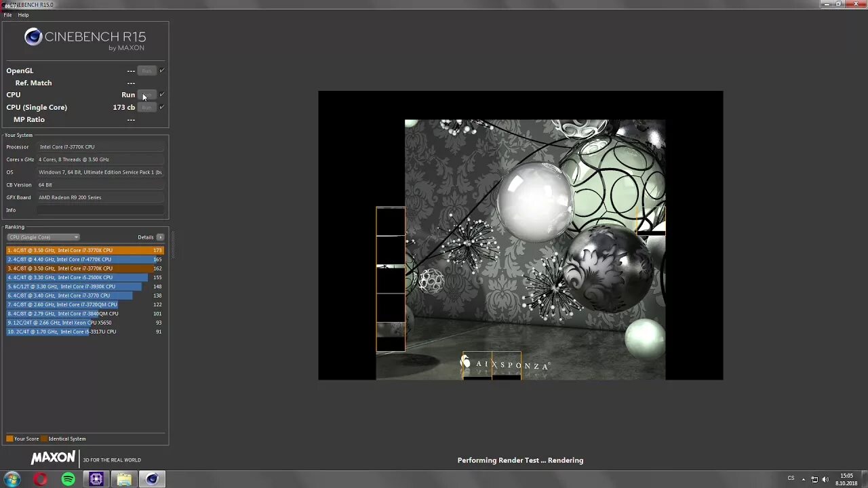868x488 pixels.
Task: Toggle the CPU test checkbox
Action: pyautogui.click(x=161, y=95)
